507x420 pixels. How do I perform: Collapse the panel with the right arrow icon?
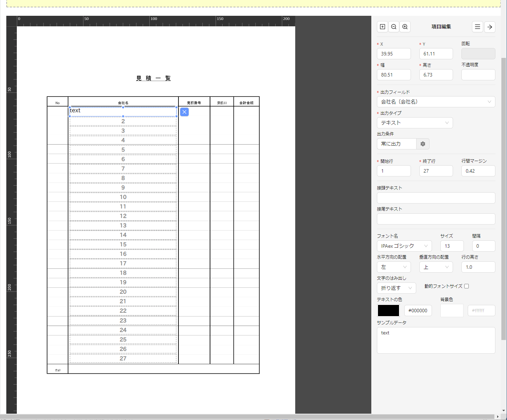[490, 27]
